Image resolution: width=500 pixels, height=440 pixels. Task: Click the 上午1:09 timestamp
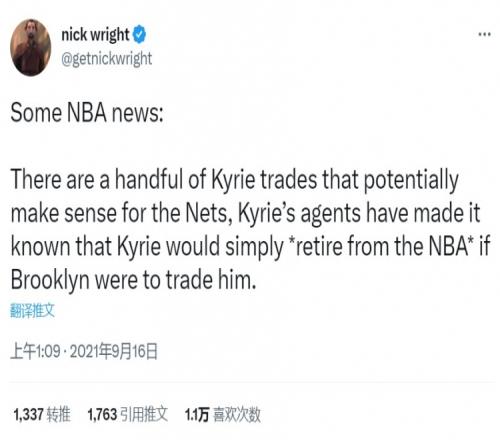[x=35, y=352]
